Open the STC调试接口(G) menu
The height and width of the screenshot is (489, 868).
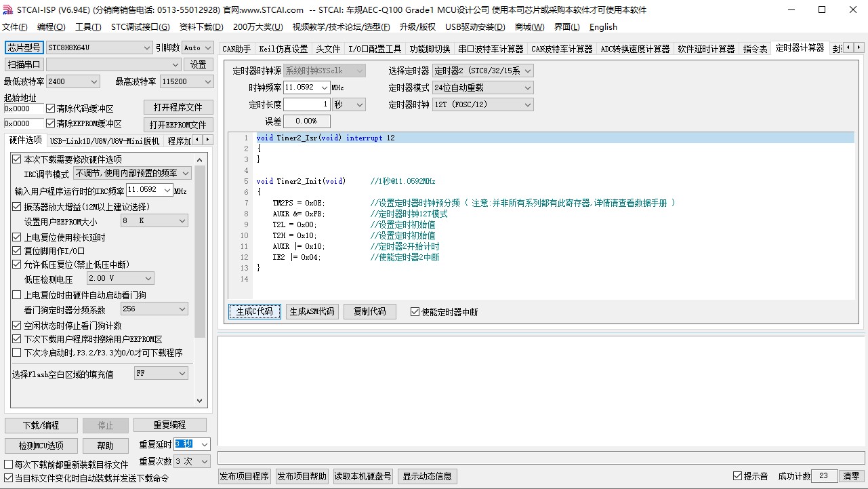pos(140,27)
